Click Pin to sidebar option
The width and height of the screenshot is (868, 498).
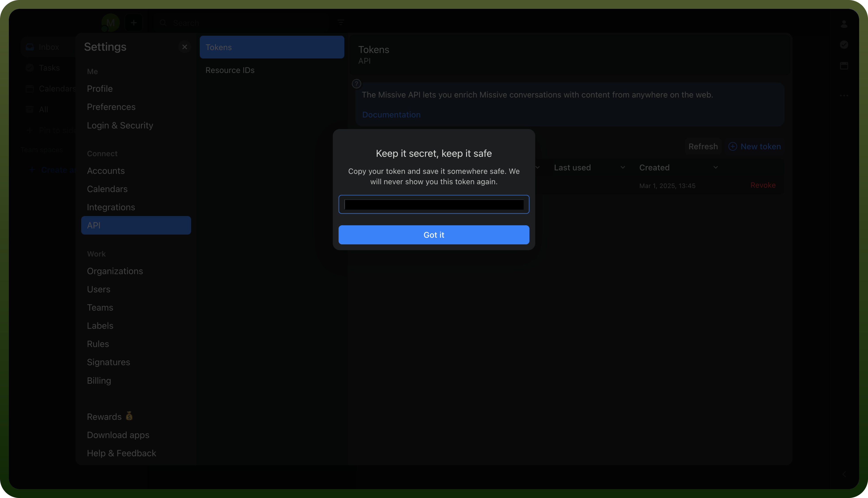[51, 130]
